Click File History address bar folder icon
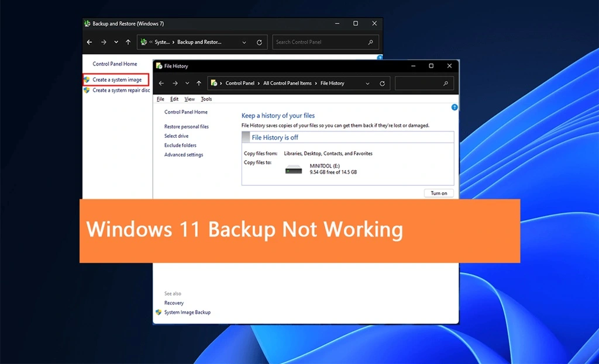 [x=214, y=83]
